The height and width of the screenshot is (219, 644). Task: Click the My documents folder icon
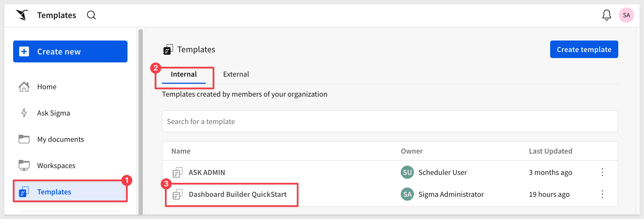click(24, 139)
